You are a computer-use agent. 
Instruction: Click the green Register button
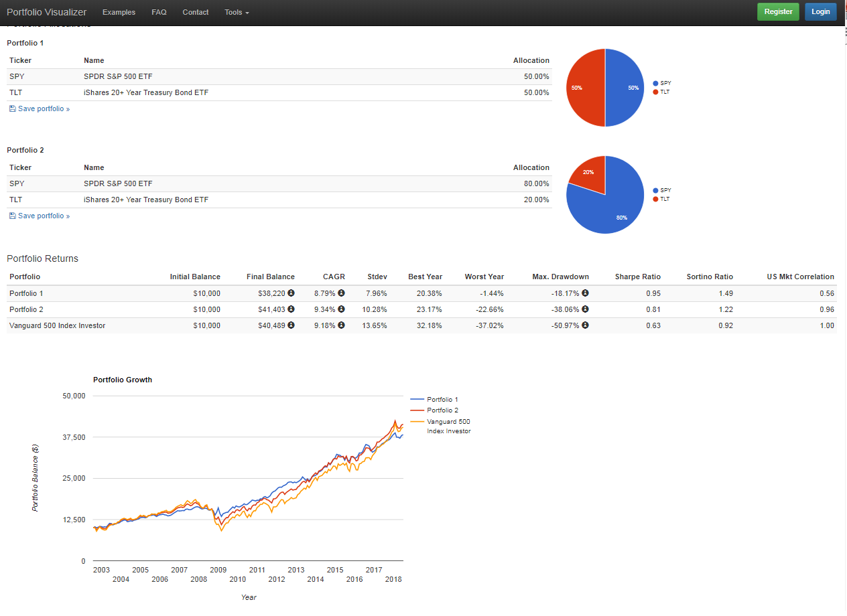[778, 11]
